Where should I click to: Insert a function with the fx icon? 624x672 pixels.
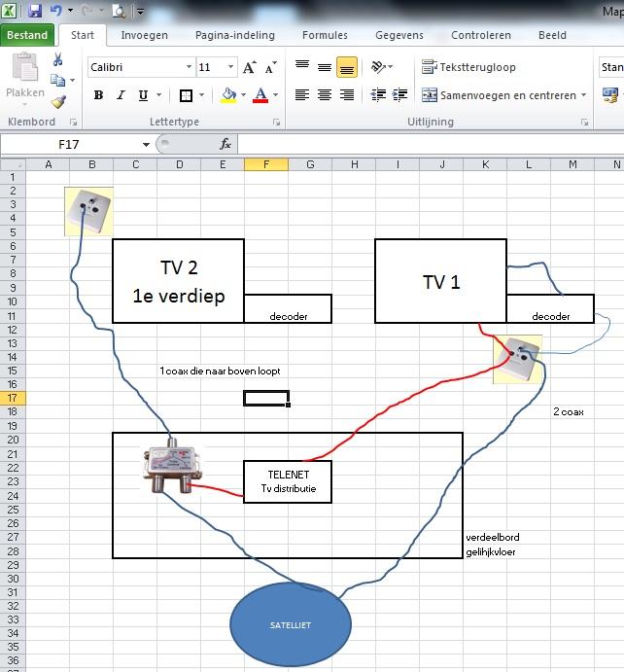(x=225, y=144)
